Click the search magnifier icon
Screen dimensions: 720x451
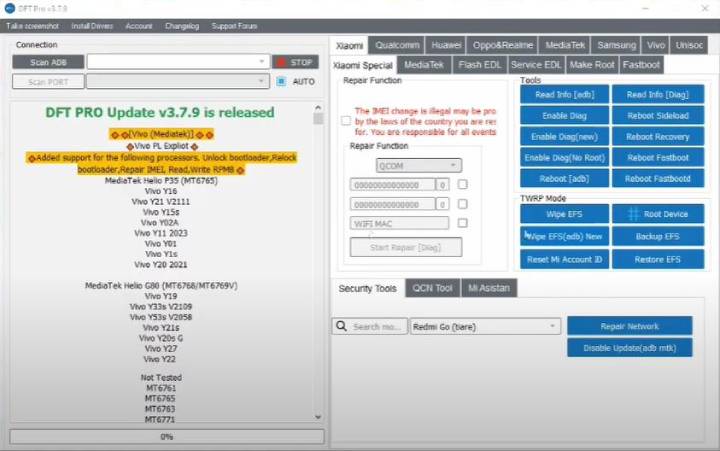[341, 326]
